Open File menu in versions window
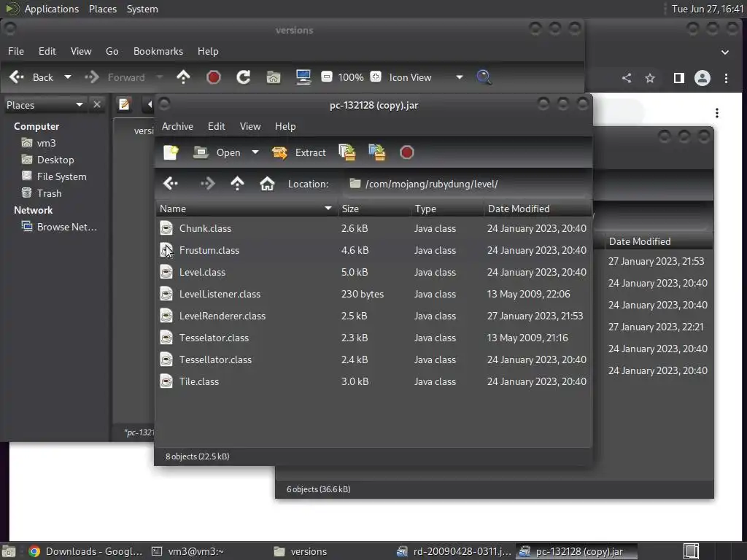The image size is (747, 560). (16, 51)
